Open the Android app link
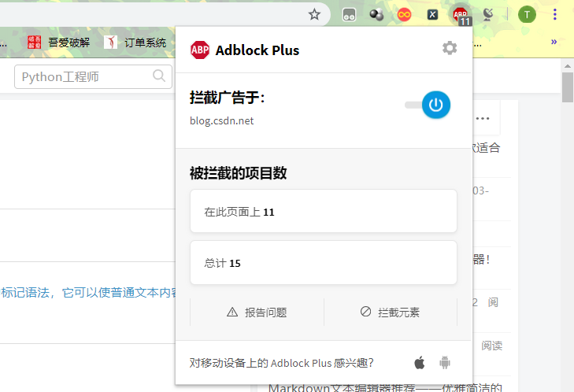The width and height of the screenshot is (574, 392). pyautogui.click(x=445, y=363)
